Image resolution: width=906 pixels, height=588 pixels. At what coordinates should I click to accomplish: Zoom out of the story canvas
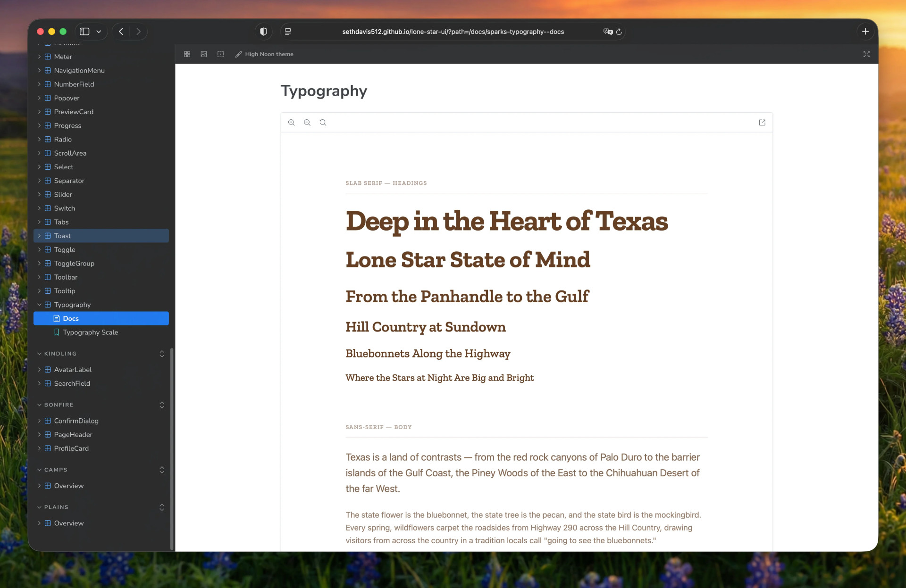307,122
